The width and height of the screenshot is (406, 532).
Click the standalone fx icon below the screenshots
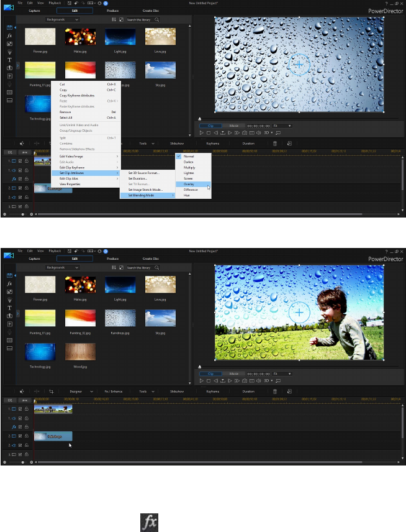[x=149, y=523]
